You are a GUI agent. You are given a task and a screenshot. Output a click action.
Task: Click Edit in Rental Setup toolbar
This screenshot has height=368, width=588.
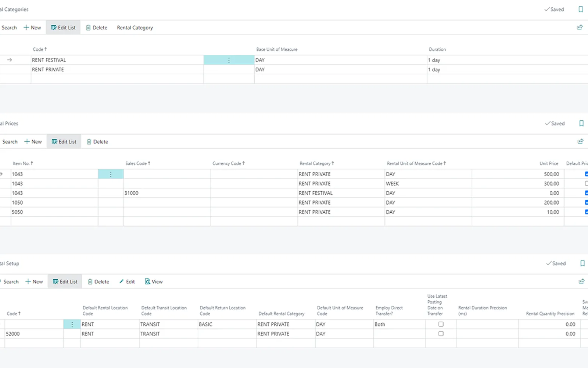[127, 282]
